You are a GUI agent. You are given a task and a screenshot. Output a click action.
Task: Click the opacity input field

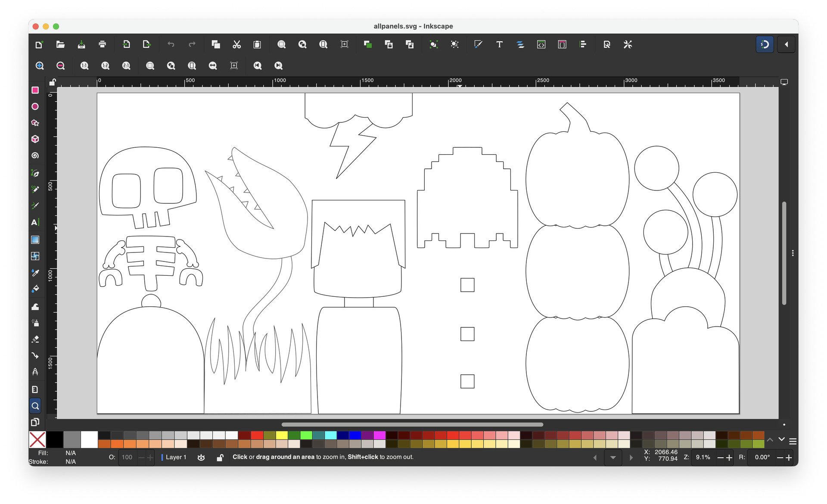(x=127, y=457)
